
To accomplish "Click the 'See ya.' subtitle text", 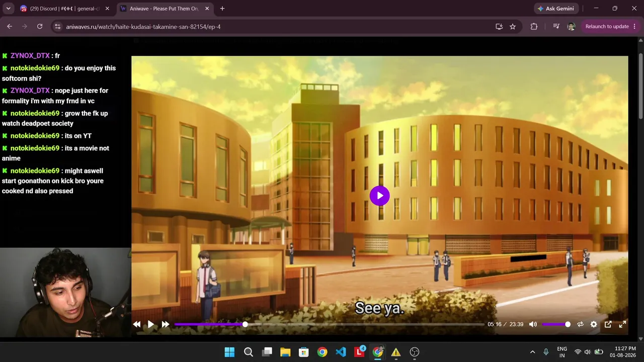I will click(x=379, y=308).
